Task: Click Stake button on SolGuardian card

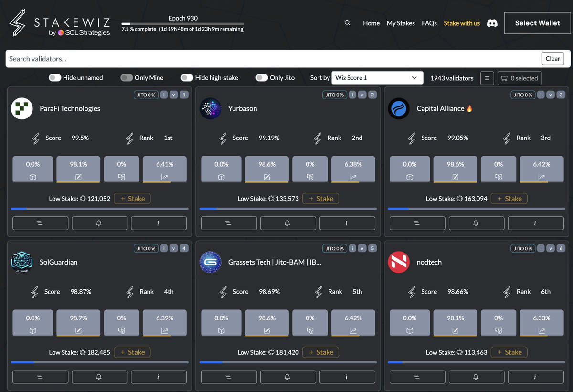Action: tap(132, 352)
